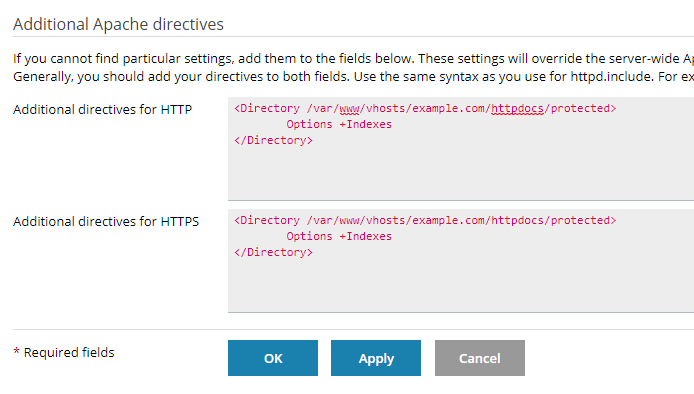
Task: Click the underlined 'www' in HTTP field
Action: 349,108
